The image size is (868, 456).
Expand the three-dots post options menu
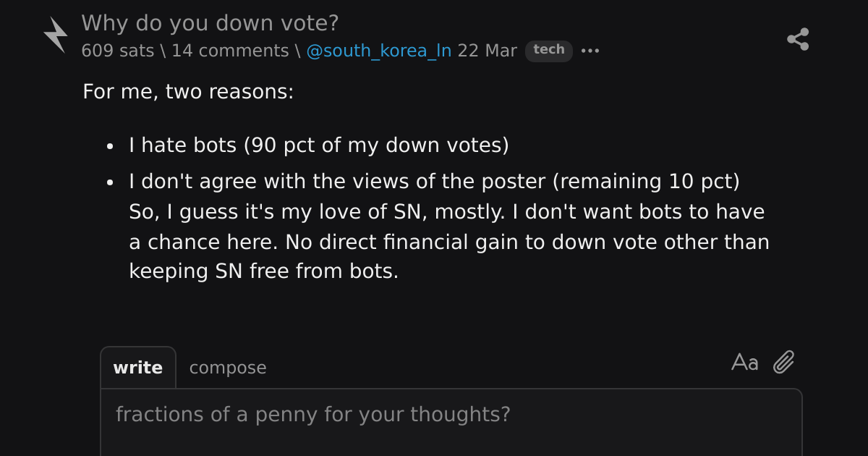(x=590, y=51)
